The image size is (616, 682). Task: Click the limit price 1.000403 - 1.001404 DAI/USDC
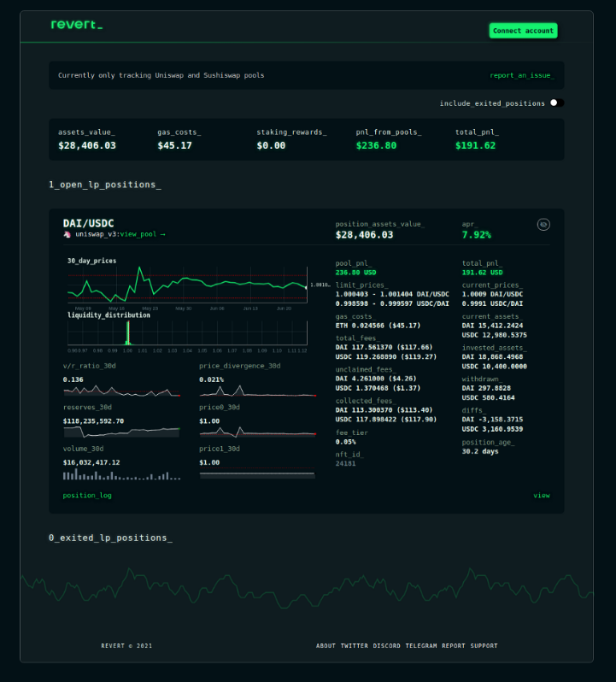[392, 295]
